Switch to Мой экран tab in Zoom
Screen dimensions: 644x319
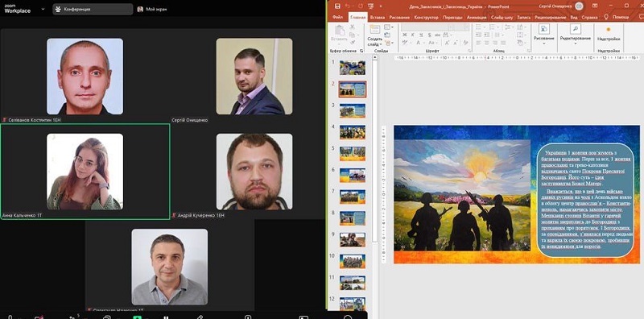pyautogui.click(x=153, y=9)
